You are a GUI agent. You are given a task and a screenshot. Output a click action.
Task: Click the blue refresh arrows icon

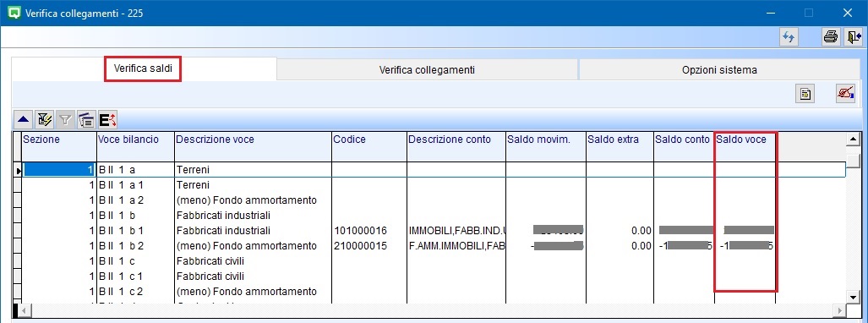point(789,37)
